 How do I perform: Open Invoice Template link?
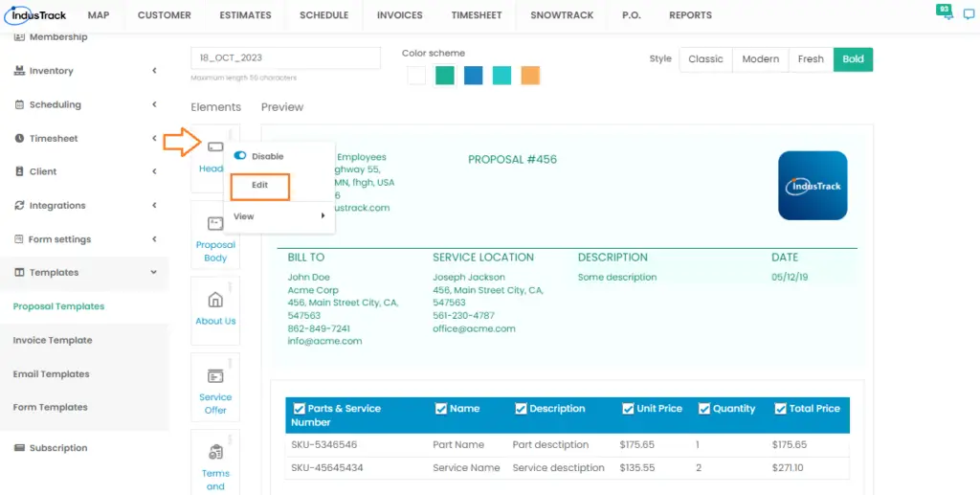(x=53, y=340)
